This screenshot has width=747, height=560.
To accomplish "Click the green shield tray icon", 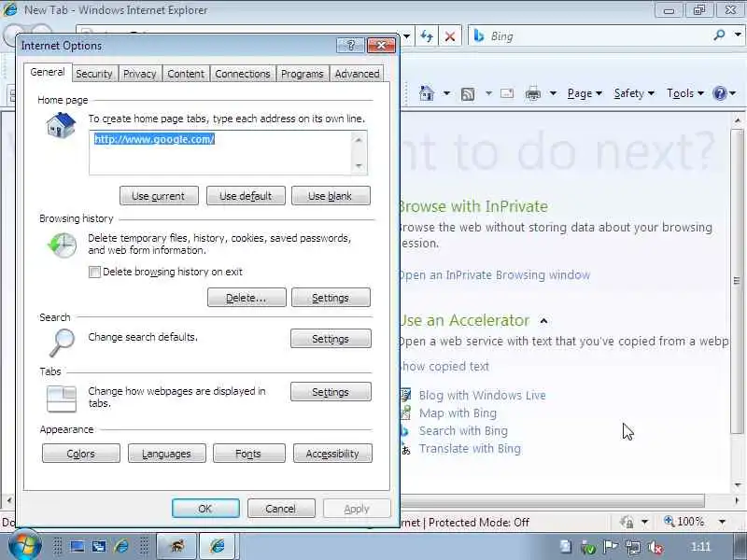I will (x=588, y=548).
